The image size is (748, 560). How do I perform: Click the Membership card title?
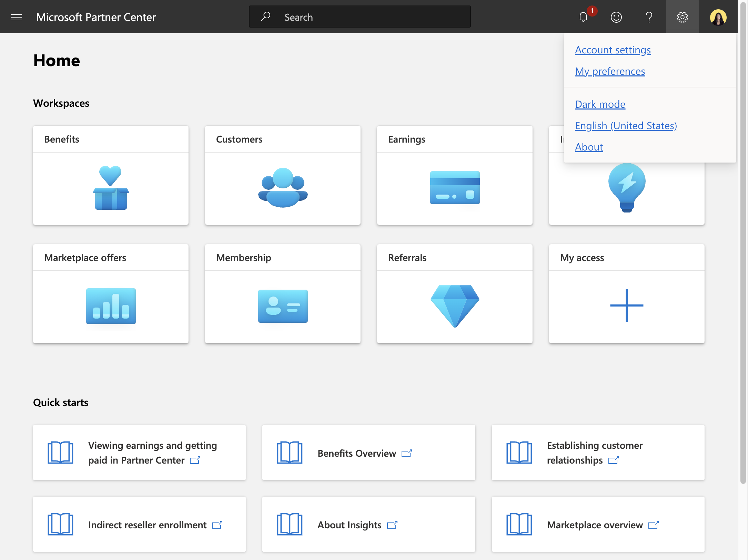coord(244,258)
